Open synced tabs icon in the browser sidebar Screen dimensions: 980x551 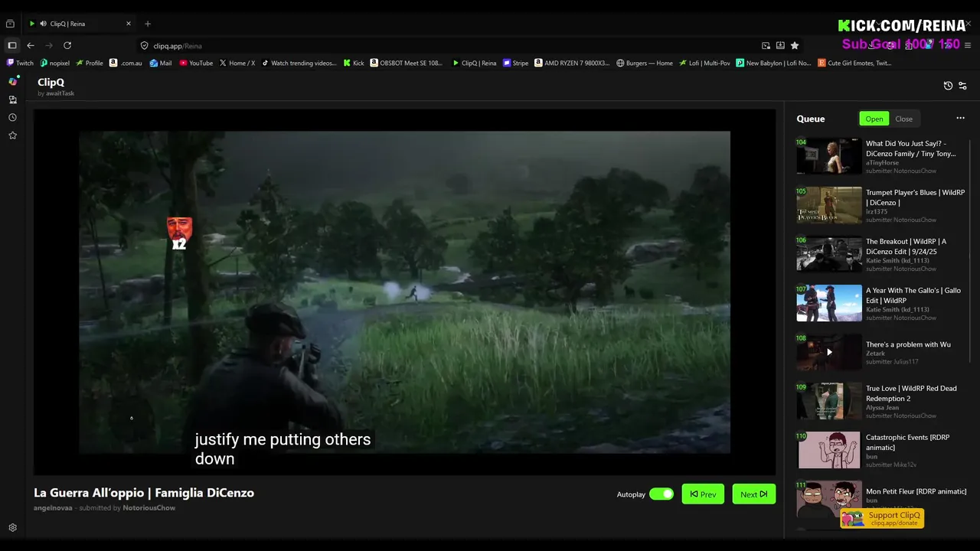[12, 99]
